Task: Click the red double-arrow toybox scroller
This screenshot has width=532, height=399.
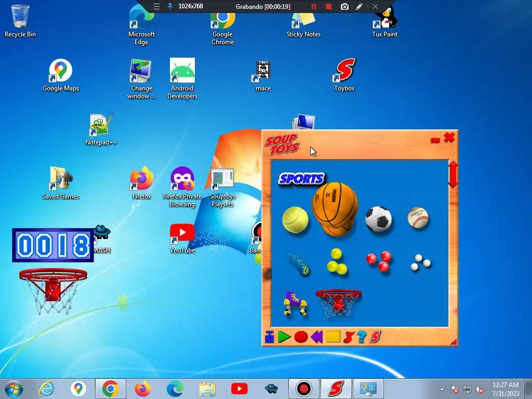Action: (453, 175)
